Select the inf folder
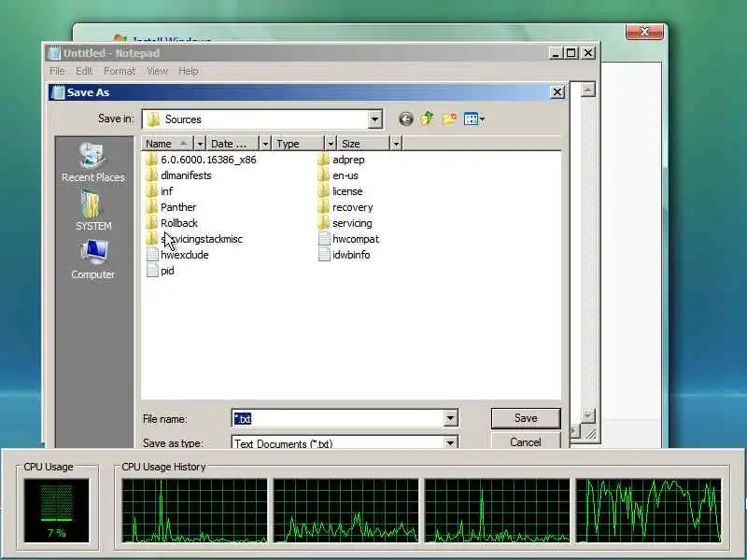This screenshot has width=747, height=560. [160, 191]
